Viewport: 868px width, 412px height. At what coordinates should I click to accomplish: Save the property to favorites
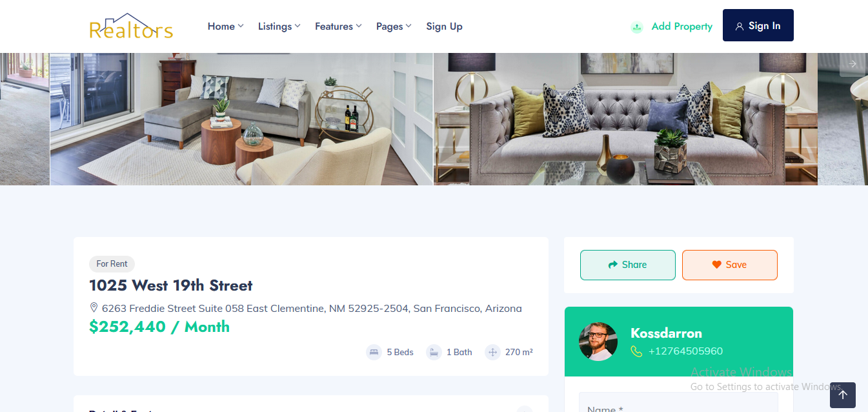click(x=730, y=265)
